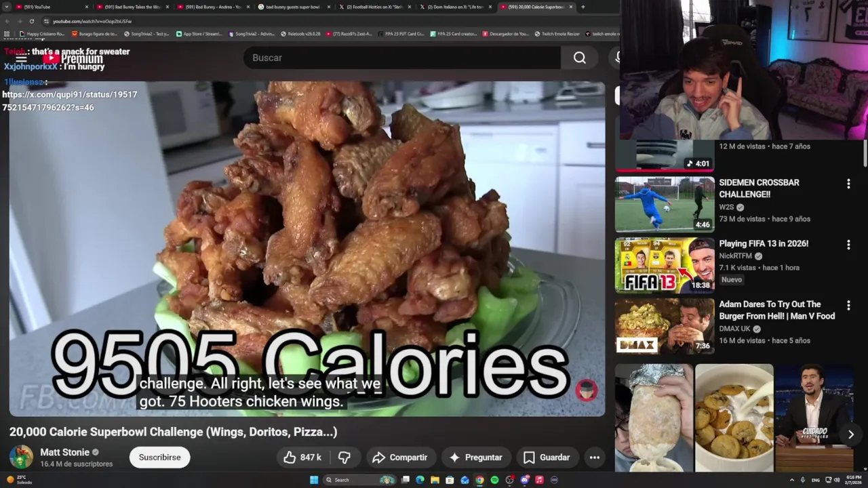Click the Chrome address bar URL
The width and height of the screenshot is (868, 488).
[92, 21]
